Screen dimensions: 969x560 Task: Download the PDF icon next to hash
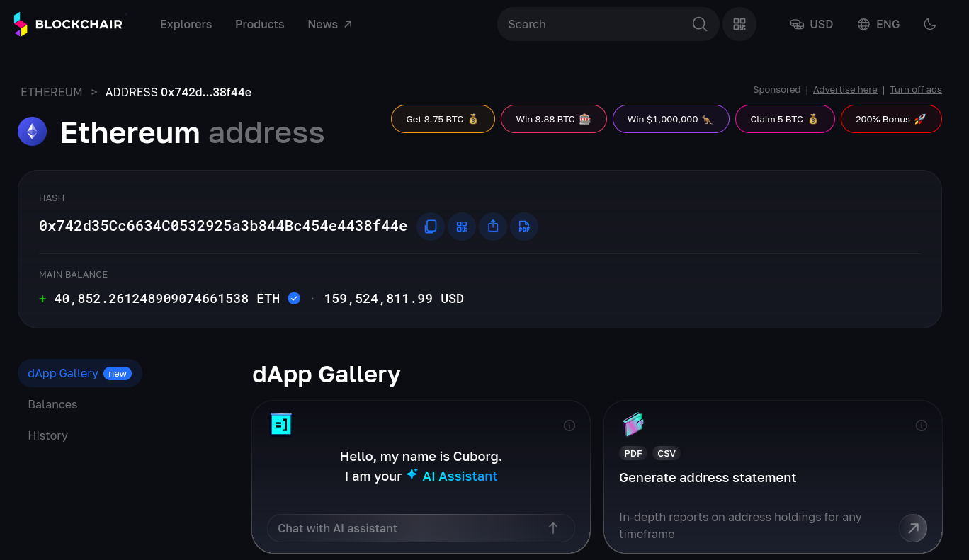click(524, 227)
